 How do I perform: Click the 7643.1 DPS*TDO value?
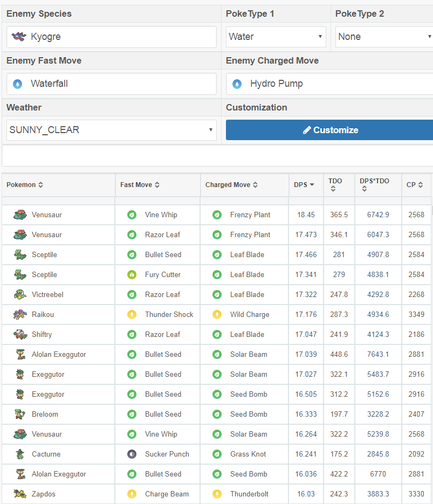click(x=378, y=355)
